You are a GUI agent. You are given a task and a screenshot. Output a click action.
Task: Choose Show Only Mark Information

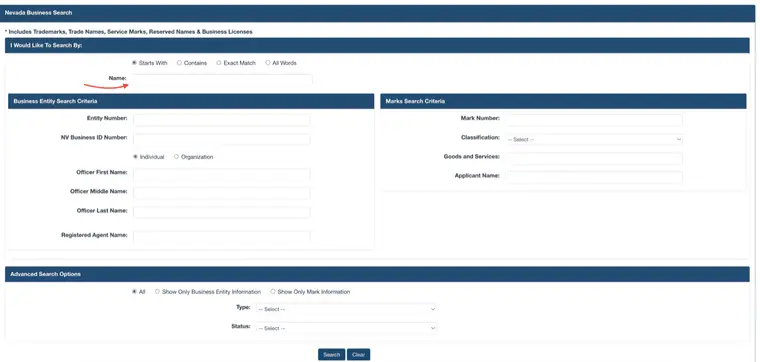273,292
